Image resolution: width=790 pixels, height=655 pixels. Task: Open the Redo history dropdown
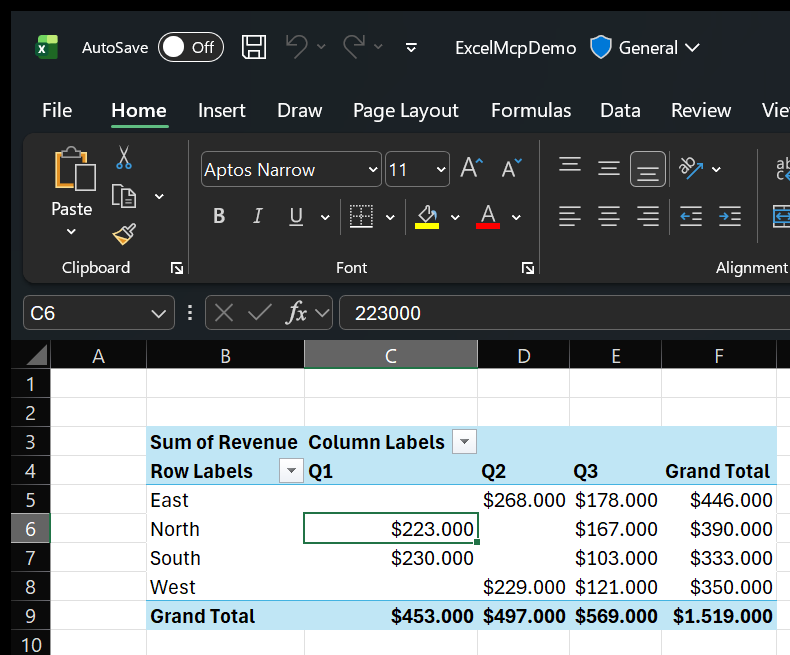click(x=378, y=47)
